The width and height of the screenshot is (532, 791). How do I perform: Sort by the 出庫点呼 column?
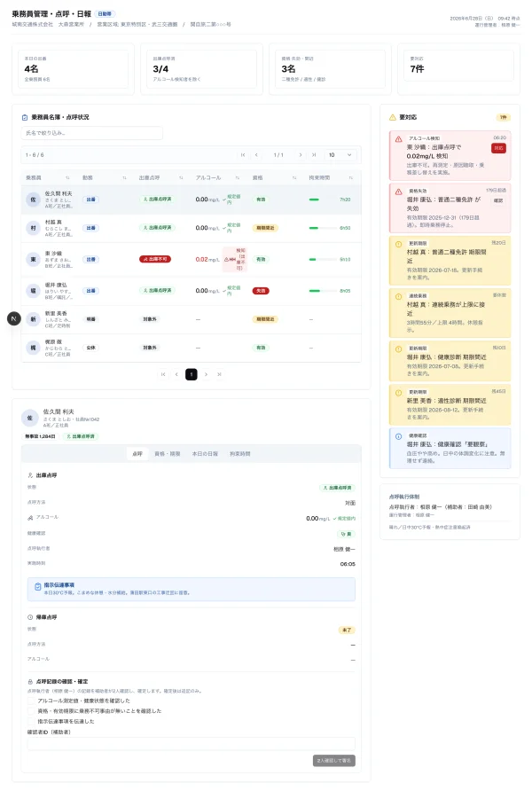pos(181,178)
